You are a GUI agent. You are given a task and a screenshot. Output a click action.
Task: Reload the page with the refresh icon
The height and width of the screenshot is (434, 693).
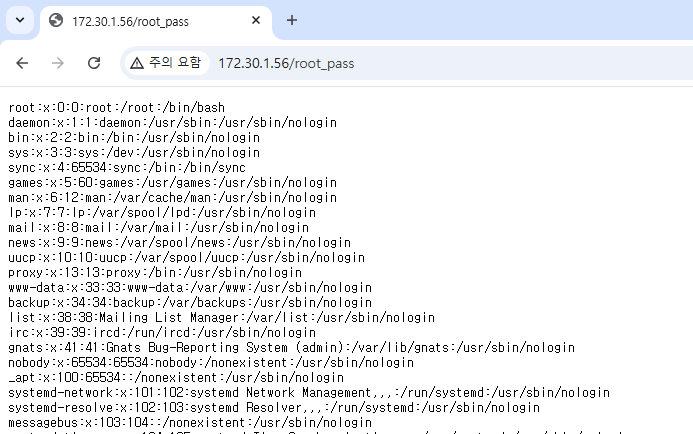(x=94, y=63)
